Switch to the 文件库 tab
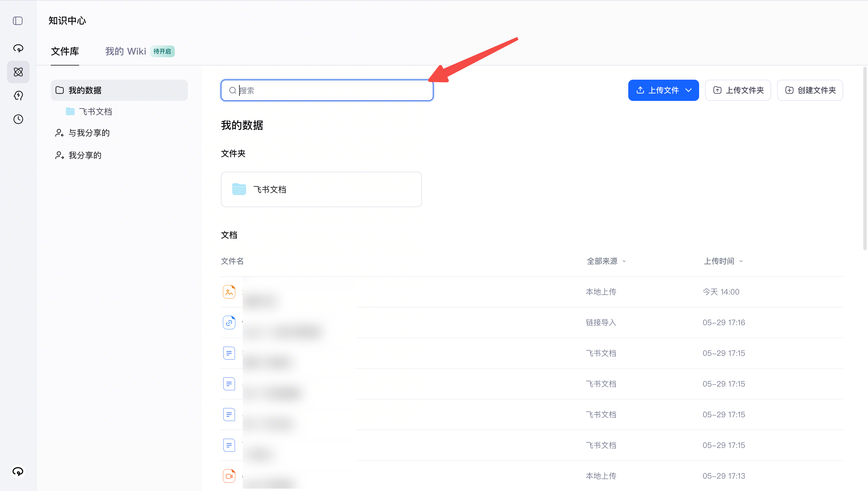868x491 pixels. pos(65,51)
